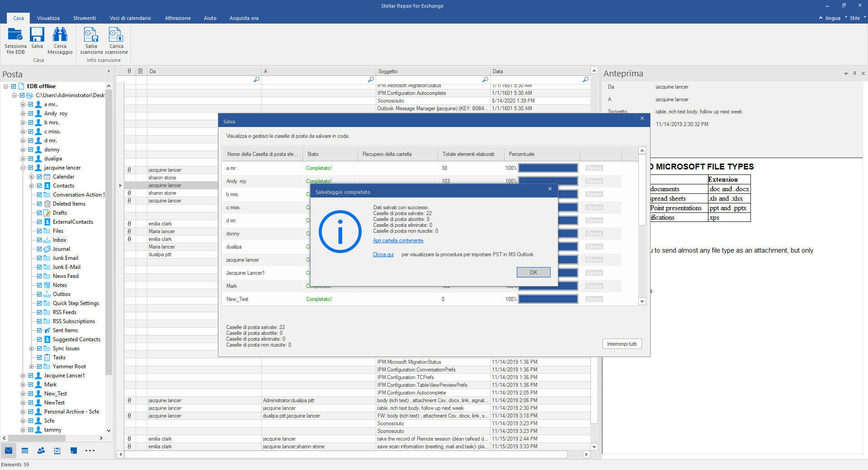Image resolution: width=868 pixels, height=470 pixels.
Task: Toggle checkbox for donny mailbox
Action: [x=31, y=150]
